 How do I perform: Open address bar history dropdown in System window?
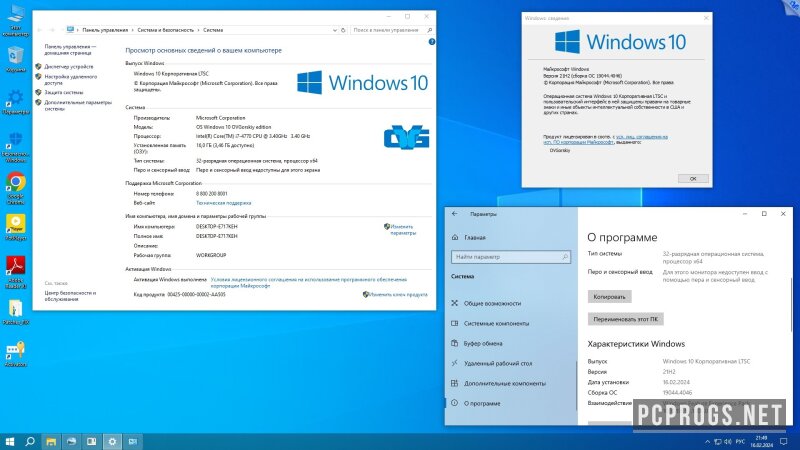pyautogui.click(x=335, y=30)
